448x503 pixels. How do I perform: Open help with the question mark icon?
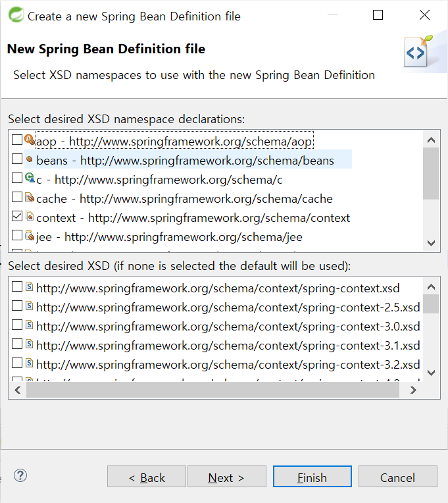click(x=20, y=475)
